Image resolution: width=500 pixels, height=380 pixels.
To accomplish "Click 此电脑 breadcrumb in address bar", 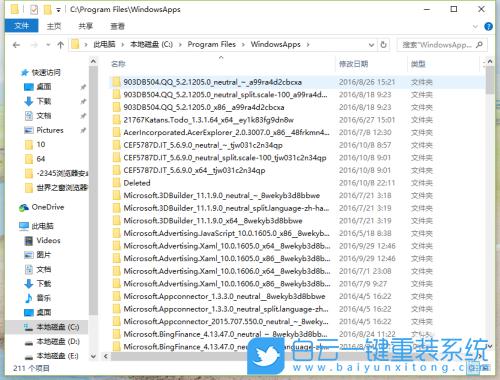I will [x=104, y=44].
